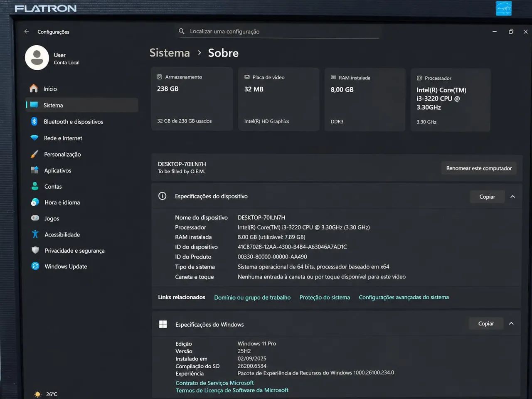532x399 pixels.
Task: Open Contrato de Serviços Microsoft link
Action: click(214, 383)
